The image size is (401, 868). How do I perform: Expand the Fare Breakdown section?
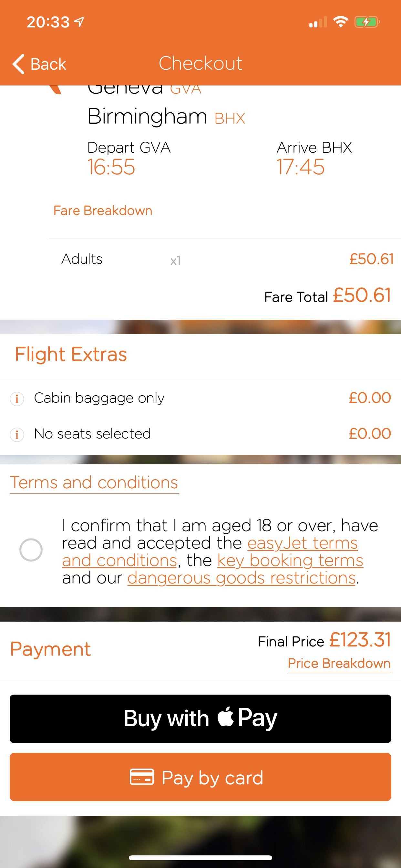coord(103,211)
